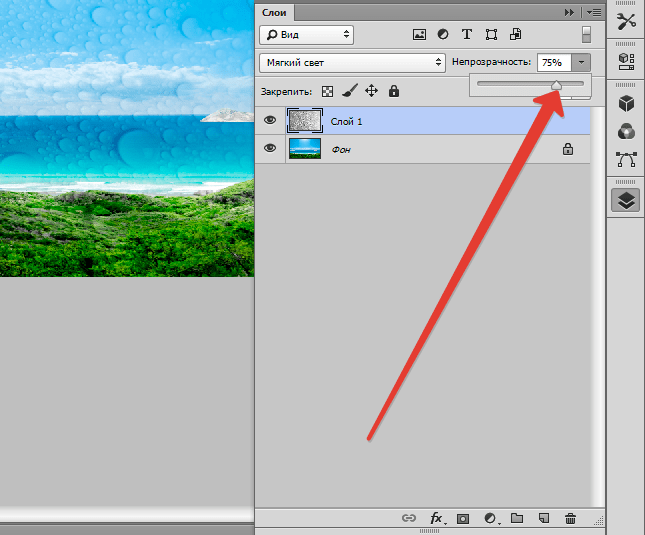Select Слой 1 layer thumbnail
The width and height of the screenshot is (645, 535).
(x=305, y=121)
